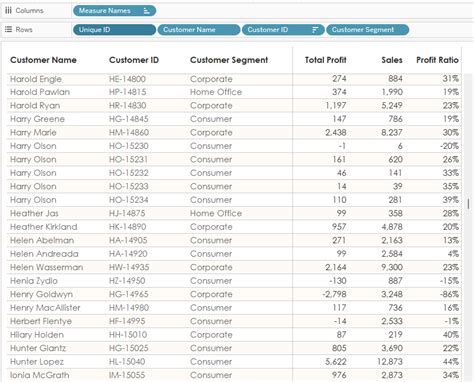
Task: Select the Customer Name pill
Action: [199, 30]
